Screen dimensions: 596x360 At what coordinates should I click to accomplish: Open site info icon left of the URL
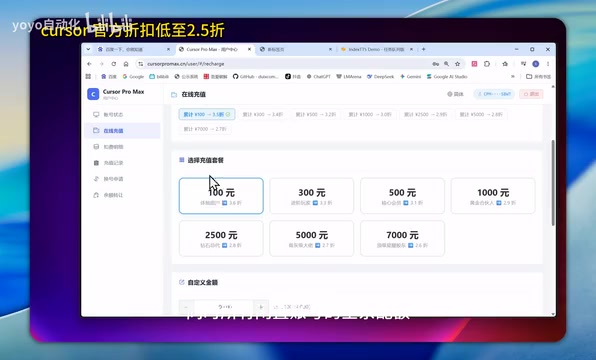tap(141, 64)
